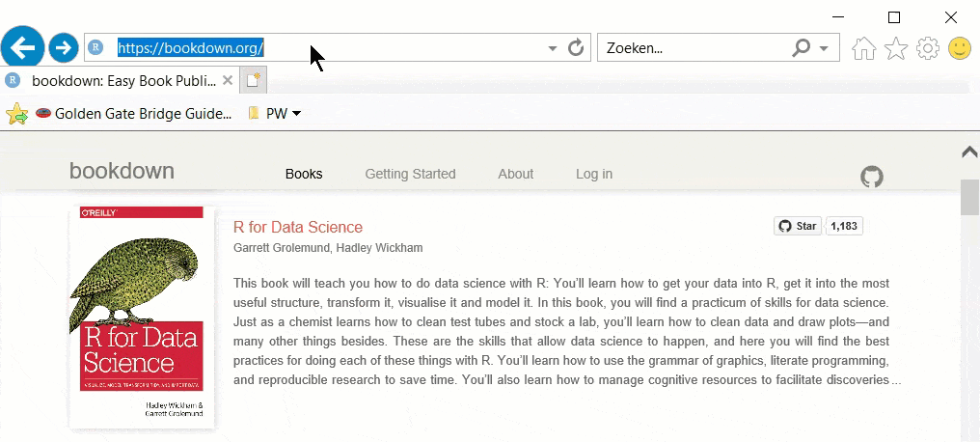Open the Home page icon
The image size is (980, 442).
864,48
